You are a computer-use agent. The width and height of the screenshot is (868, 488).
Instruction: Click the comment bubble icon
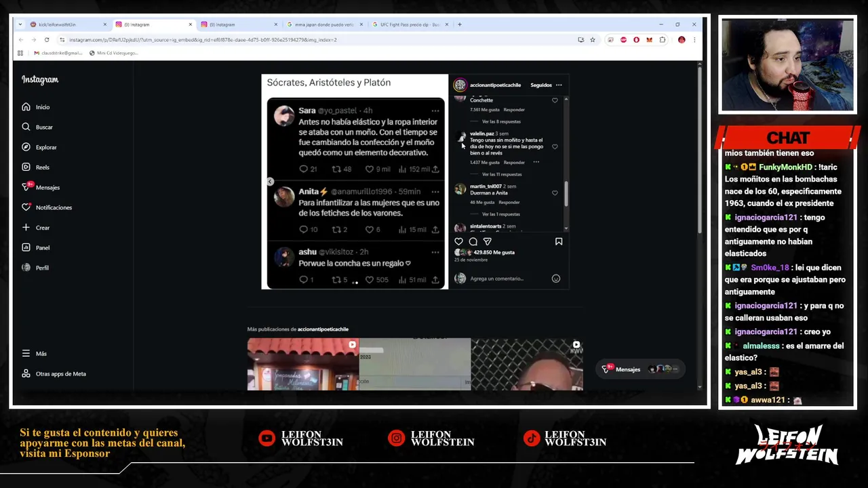[x=473, y=241]
